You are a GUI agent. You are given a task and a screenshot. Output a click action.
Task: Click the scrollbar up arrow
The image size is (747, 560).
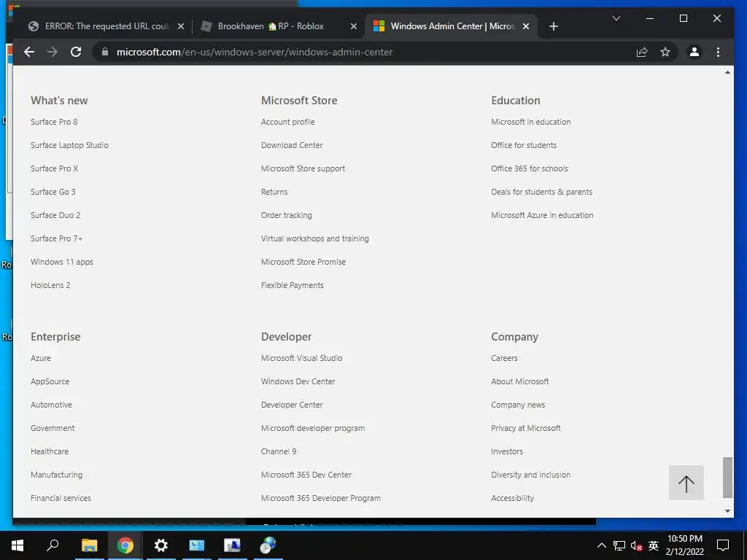[727, 72]
